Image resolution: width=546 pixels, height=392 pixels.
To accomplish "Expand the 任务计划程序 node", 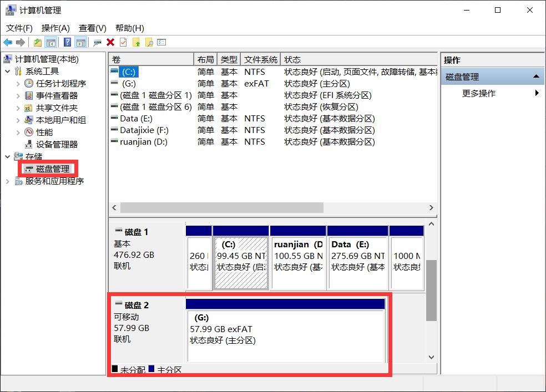I will coord(18,84).
